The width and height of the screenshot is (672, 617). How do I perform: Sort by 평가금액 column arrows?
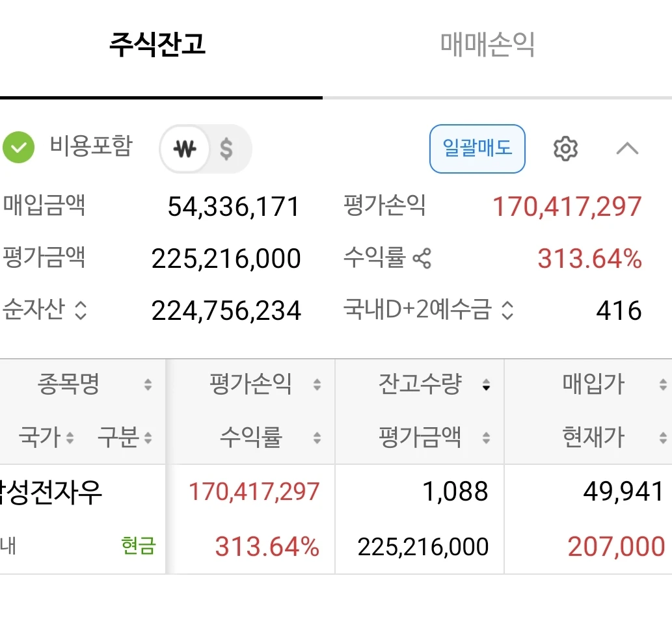pos(486,438)
